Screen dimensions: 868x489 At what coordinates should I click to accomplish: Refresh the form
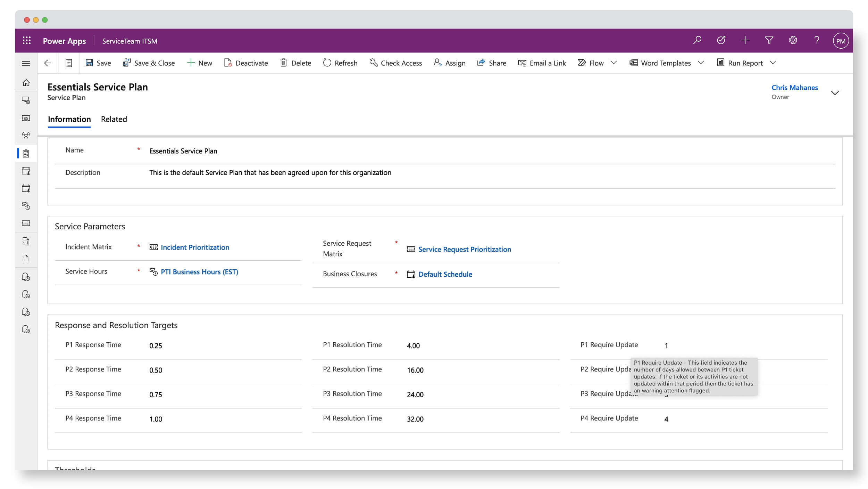coord(340,63)
